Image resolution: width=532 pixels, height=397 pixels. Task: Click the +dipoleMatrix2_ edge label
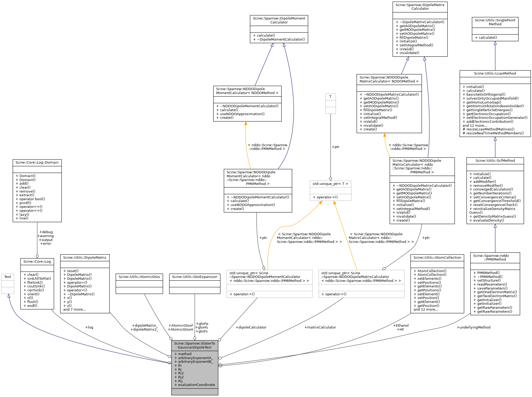[144, 329]
